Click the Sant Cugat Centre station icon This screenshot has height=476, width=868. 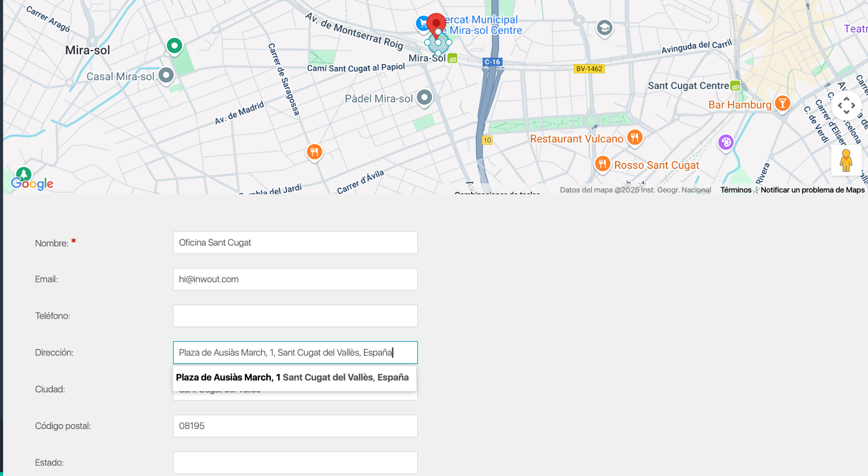pos(735,86)
